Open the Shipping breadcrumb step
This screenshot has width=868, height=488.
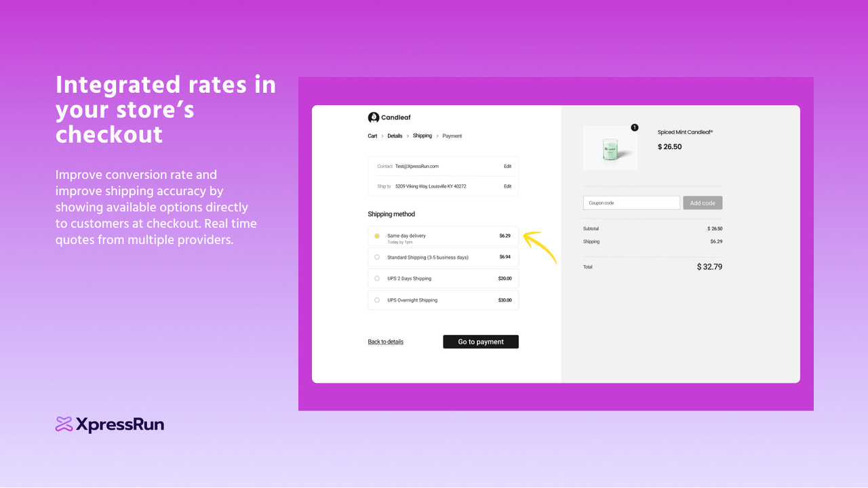[x=422, y=136]
